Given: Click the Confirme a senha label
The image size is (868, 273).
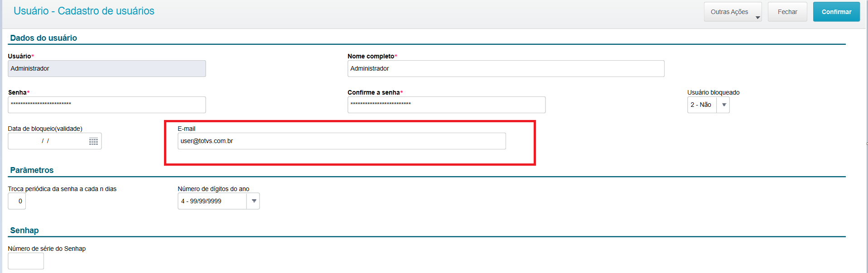Looking at the screenshot, I should (375, 92).
